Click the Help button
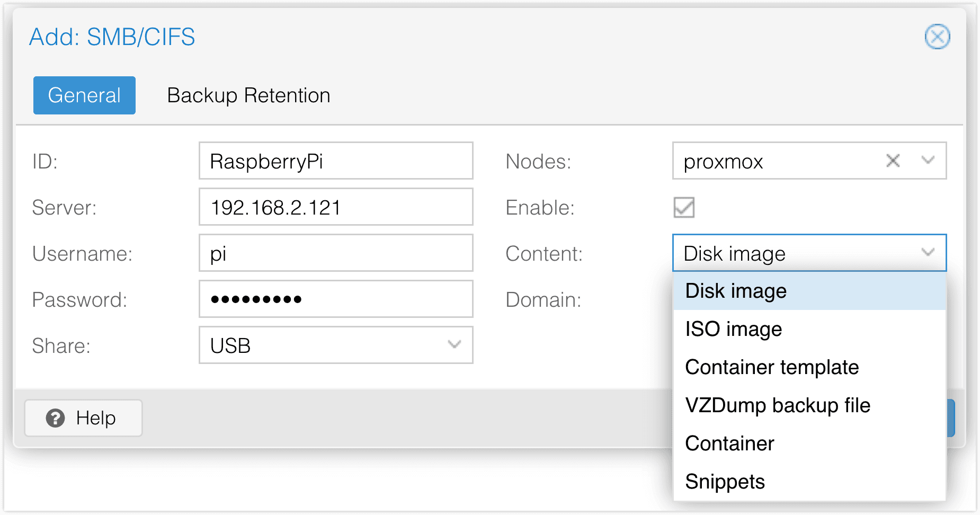Viewport: 980px width, 515px height. (83, 418)
